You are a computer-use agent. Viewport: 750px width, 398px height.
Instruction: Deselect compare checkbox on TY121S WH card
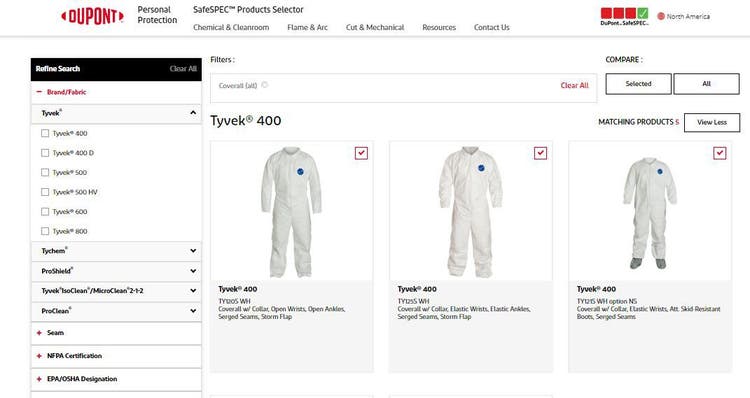click(x=719, y=153)
